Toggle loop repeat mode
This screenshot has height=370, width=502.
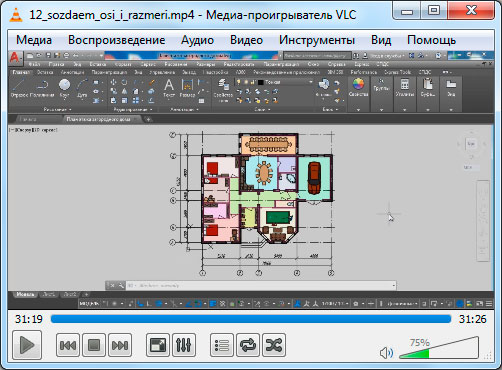click(248, 345)
